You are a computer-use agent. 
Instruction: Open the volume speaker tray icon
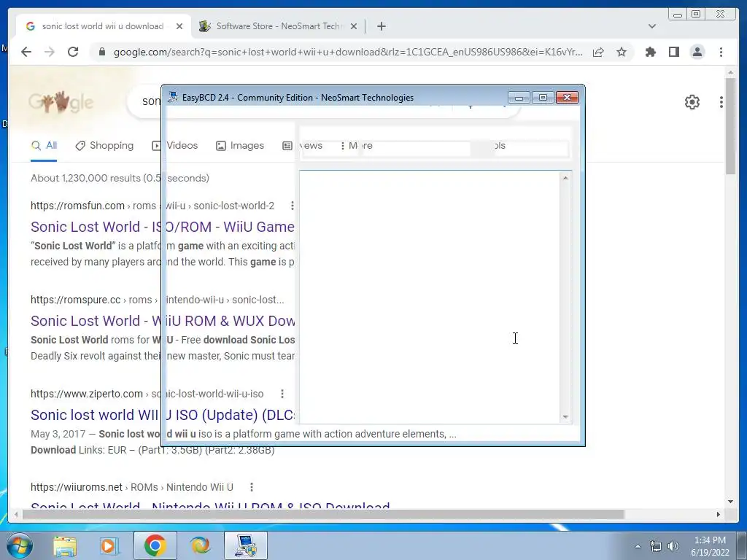click(x=673, y=546)
